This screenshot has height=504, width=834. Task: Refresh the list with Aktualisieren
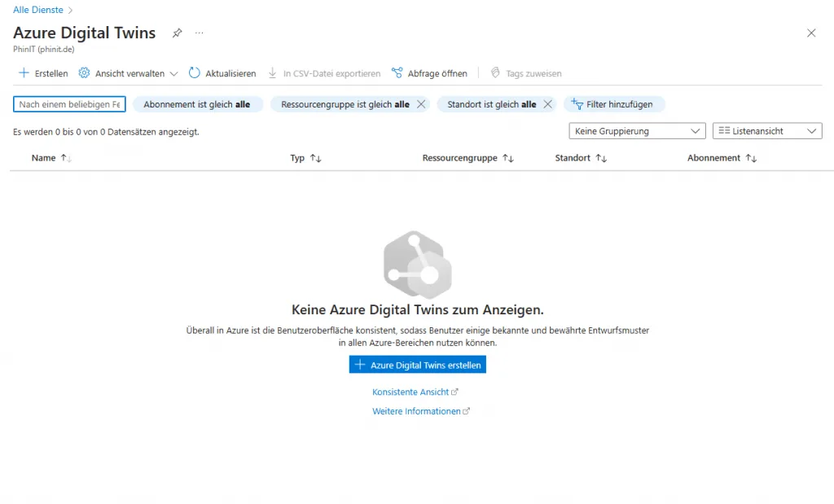tap(222, 73)
